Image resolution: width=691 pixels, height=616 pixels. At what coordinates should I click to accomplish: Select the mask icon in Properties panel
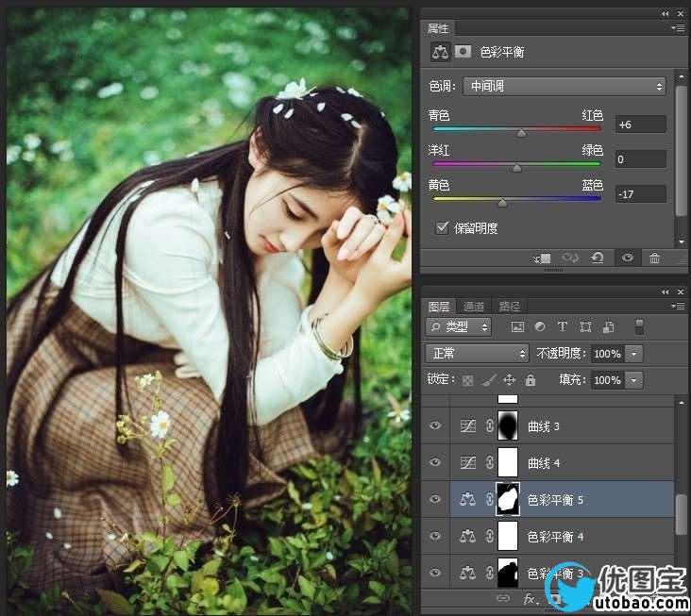point(463,52)
